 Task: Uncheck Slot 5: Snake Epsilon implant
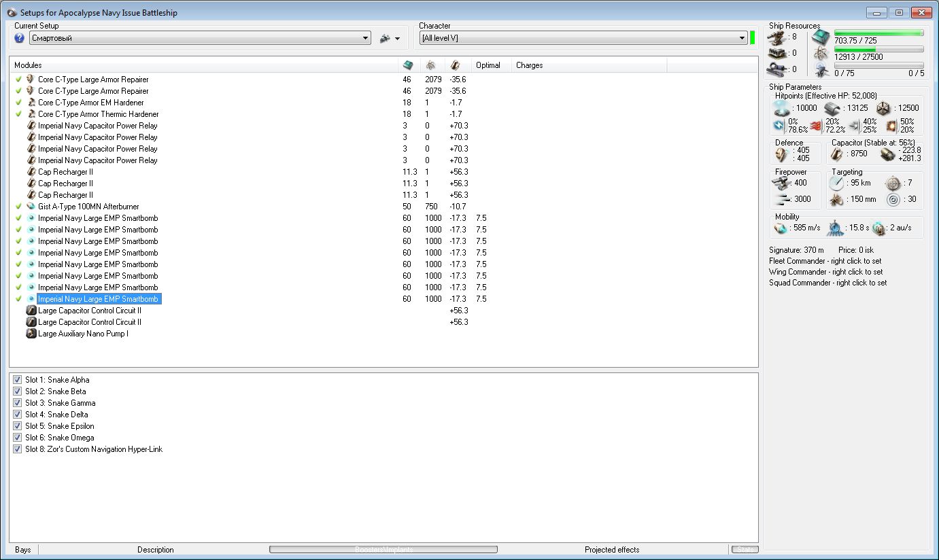pyautogui.click(x=18, y=426)
